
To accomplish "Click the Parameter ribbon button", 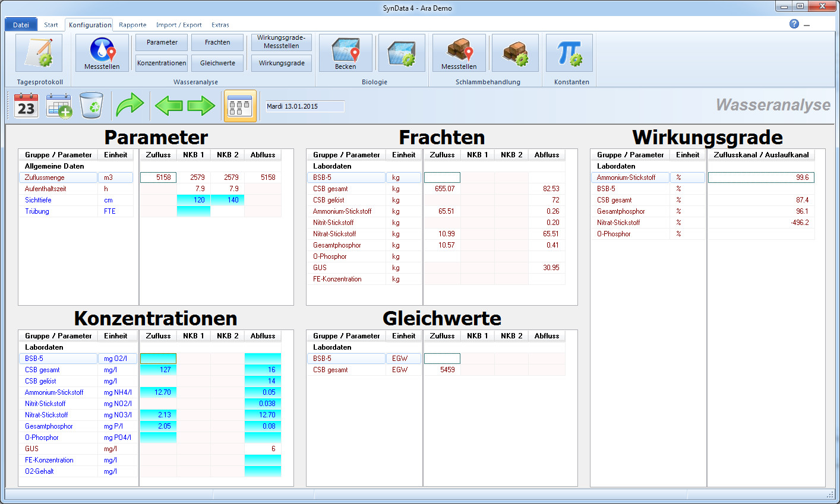I will tap(162, 42).
